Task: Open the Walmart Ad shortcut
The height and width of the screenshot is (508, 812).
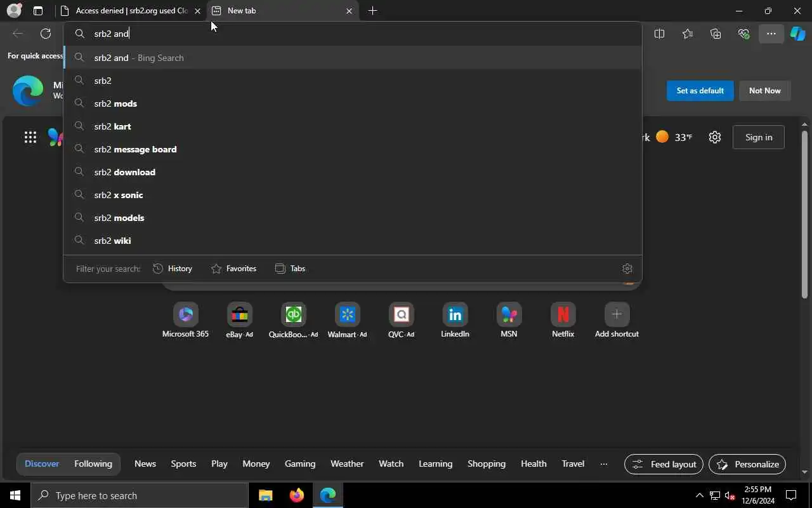Action: [347, 320]
